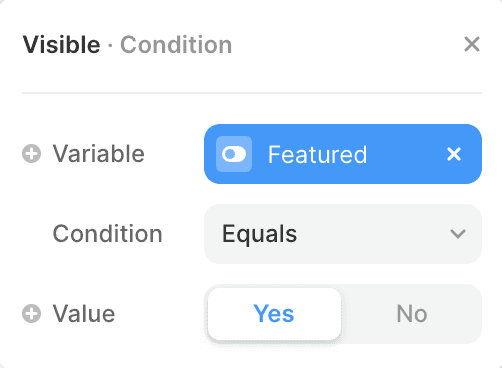Click the Yes/No segmented control track
Viewport: 502px width, 368px height.
click(x=343, y=314)
